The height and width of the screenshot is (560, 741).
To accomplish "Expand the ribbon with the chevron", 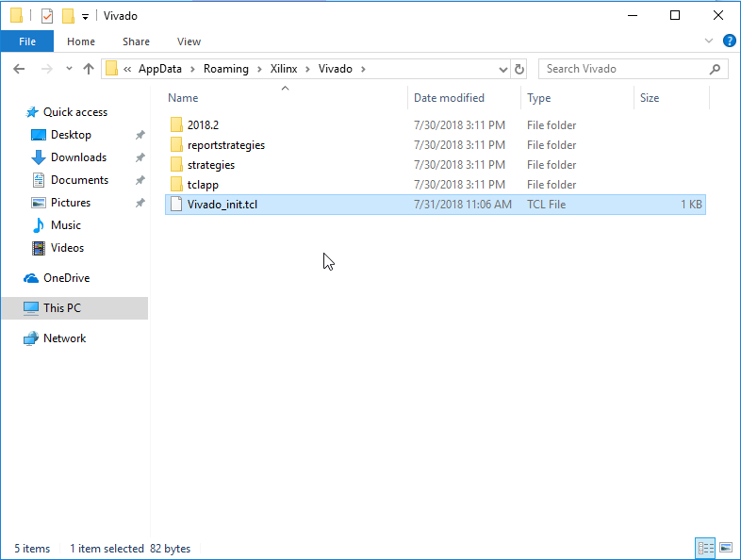I will pyautogui.click(x=708, y=41).
